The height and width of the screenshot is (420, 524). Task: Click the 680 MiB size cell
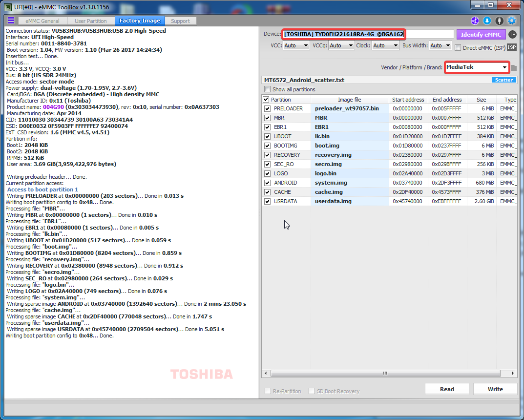[x=481, y=183]
